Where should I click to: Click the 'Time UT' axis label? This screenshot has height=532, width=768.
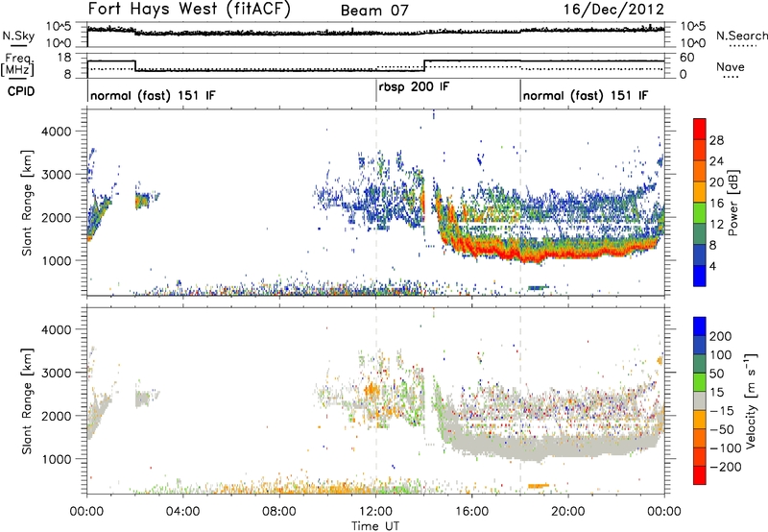(375, 525)
